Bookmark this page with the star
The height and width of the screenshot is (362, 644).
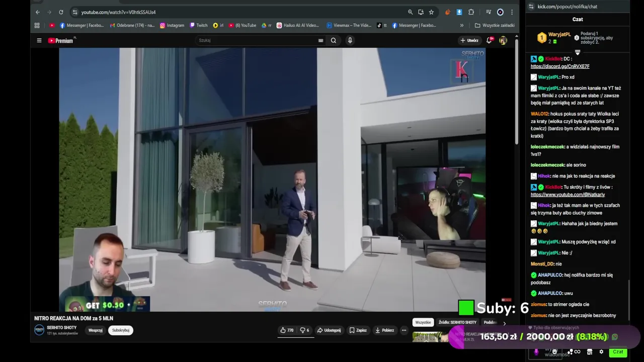pyautogui.click(x=431, y=12)
